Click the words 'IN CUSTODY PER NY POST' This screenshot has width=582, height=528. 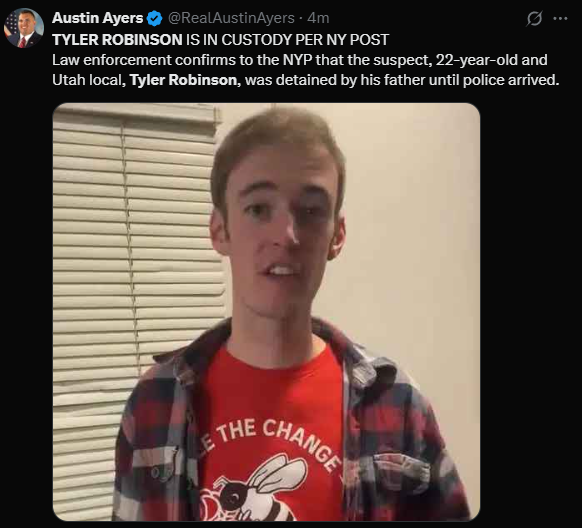(x=296, y=40)
